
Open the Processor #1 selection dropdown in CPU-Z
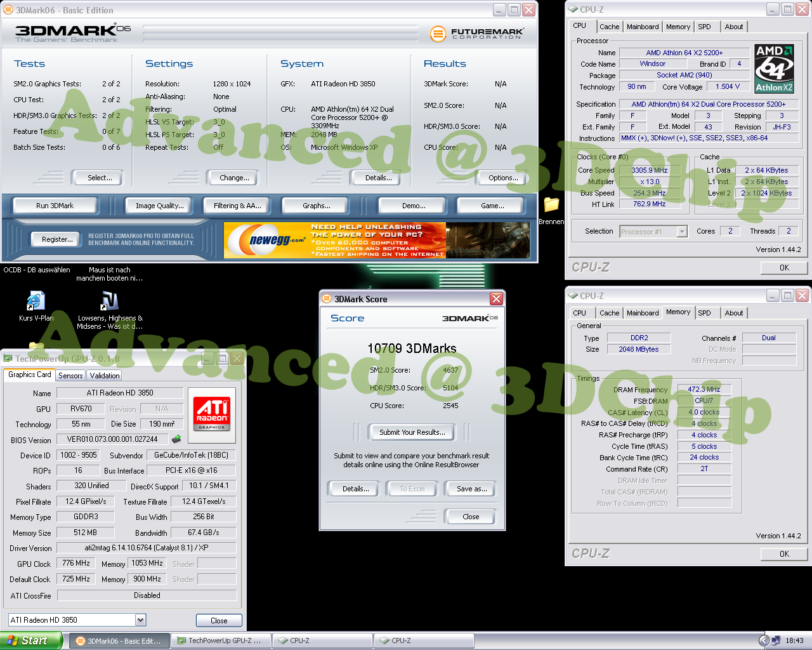(653, 232)
